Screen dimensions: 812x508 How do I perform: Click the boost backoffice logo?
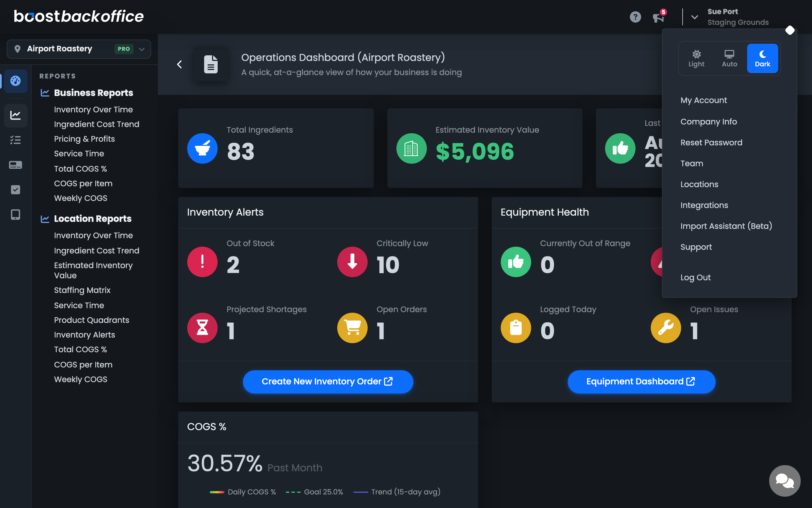[x=79, y=16]
